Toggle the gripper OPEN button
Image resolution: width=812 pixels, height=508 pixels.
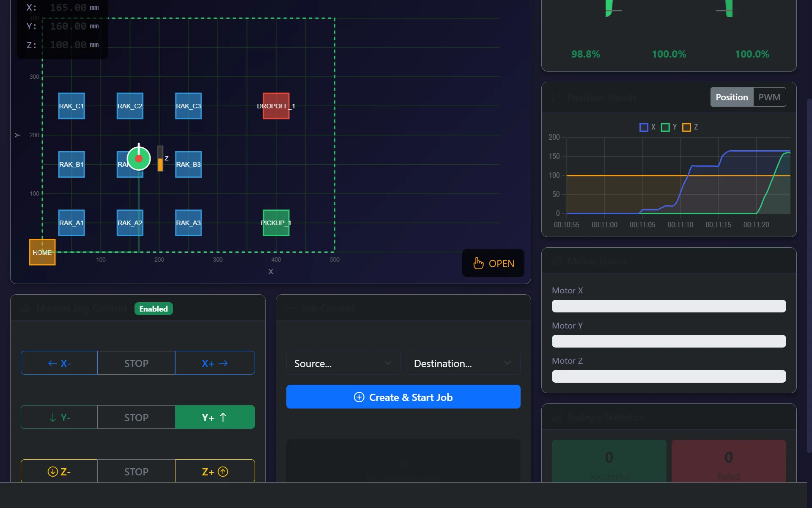(493, 263)
